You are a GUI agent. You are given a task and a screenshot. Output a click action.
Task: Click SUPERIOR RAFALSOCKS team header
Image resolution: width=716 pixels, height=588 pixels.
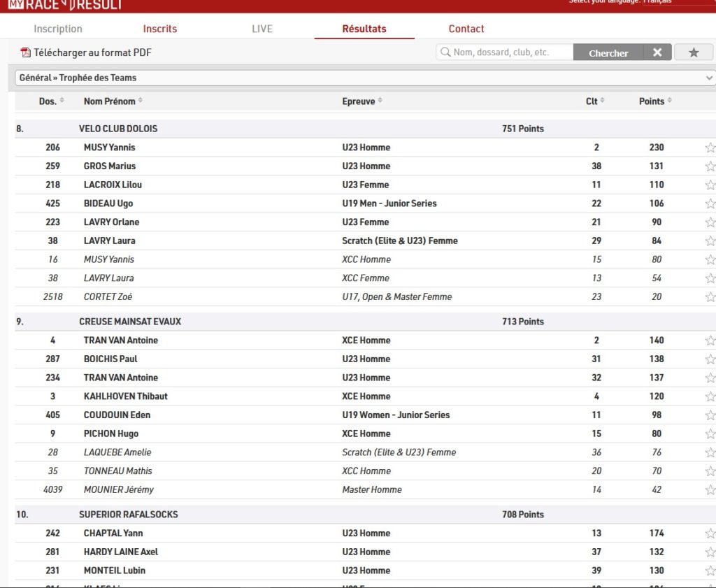click(x=129, y=515)
